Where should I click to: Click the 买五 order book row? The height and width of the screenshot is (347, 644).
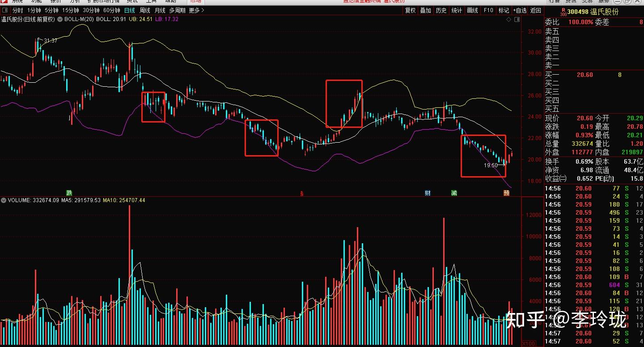(594, 109)
